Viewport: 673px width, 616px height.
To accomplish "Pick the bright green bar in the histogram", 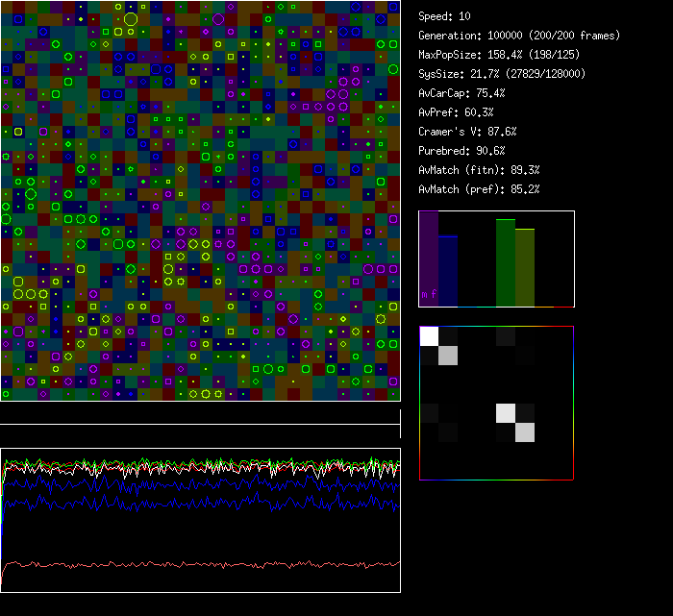I will [506, 262].
